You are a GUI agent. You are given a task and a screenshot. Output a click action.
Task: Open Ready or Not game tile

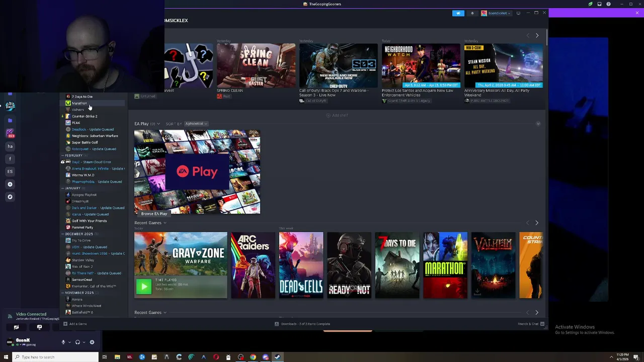coord(349,265)
